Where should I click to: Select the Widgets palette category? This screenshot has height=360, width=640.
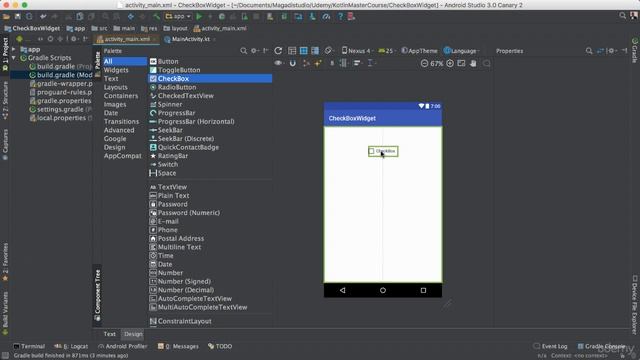pos(116,70)
